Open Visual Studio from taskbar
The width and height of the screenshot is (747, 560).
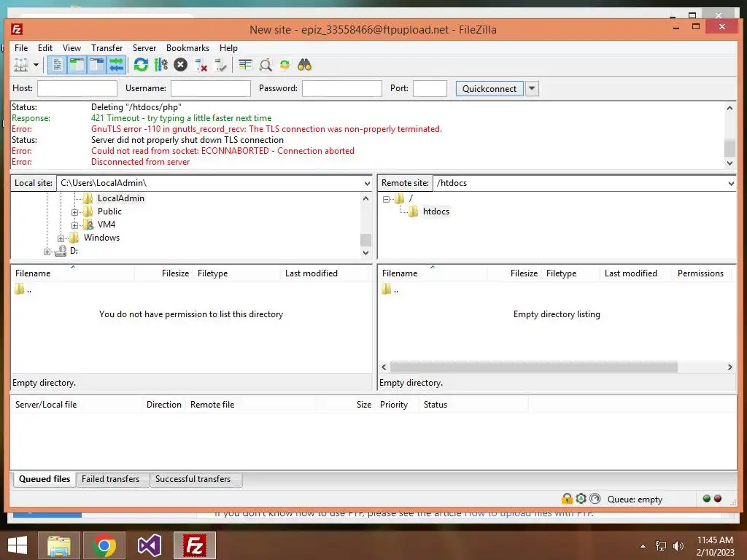pyautogui.click(x=150, y=545)
